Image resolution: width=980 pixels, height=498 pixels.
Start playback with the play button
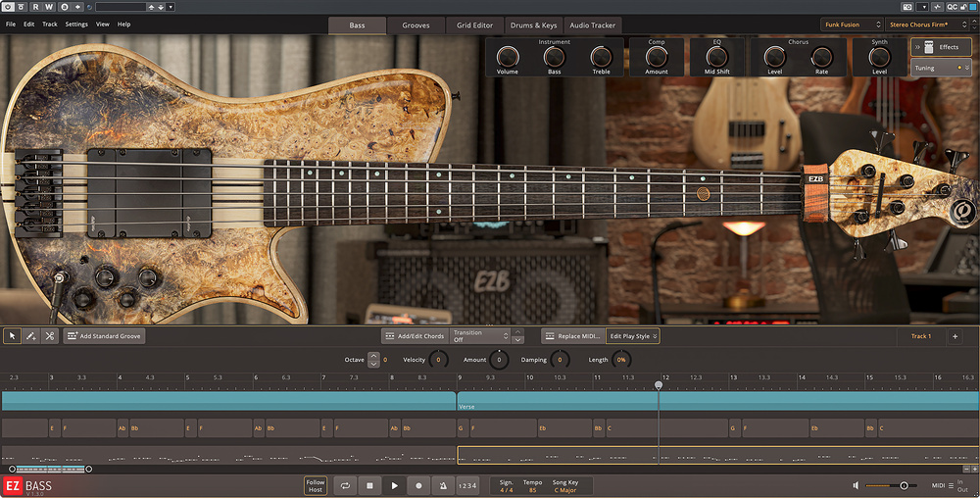click(394, 485)
